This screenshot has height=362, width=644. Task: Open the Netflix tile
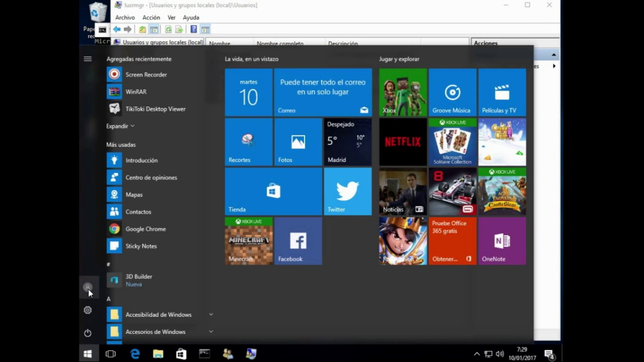coord(403,142)
